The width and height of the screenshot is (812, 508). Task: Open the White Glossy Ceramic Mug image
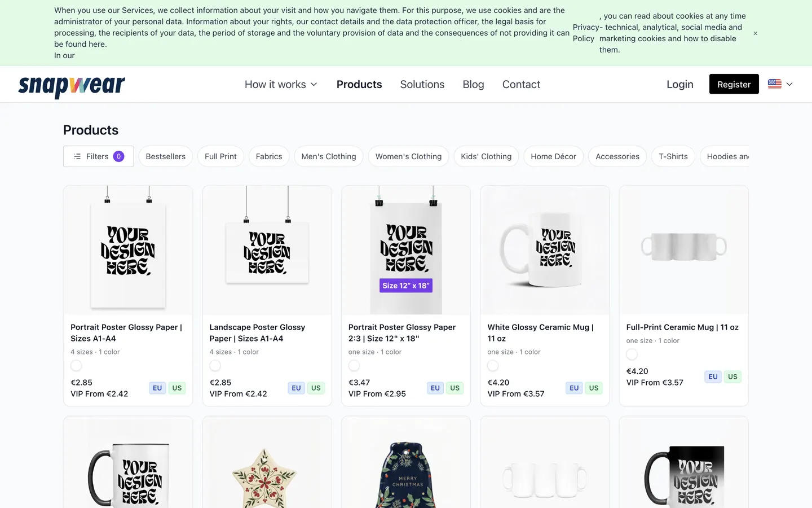pyautogui.click(x=545, y=250)
